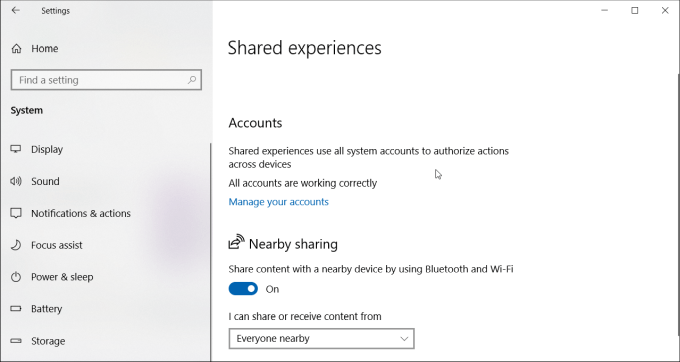This screenshot has height=362, width=680.
Task: Click the 'I can share or receive content from' label
Action: pyautogui.click(x=305, y=316)
